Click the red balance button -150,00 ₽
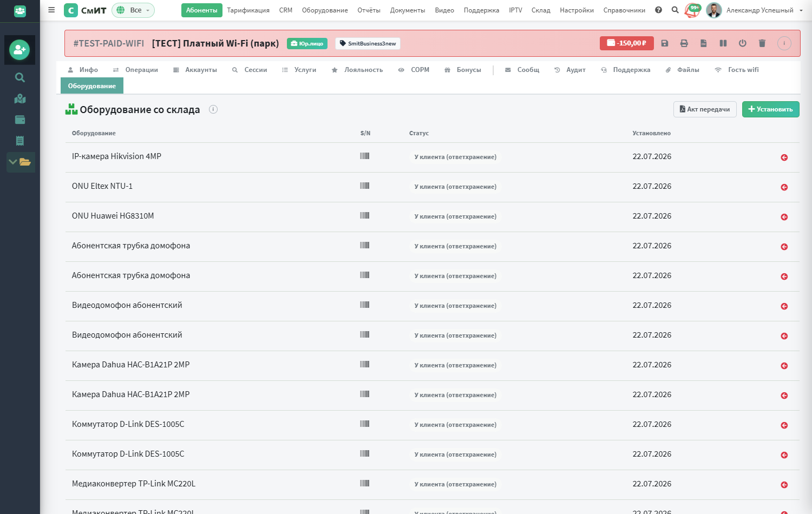Viewport: 812px width, 514px height. pyautogui.click(x=627, y=43)
